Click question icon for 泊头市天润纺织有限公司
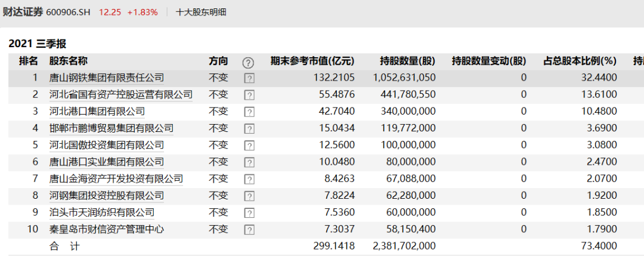 [x=249, y=213]
